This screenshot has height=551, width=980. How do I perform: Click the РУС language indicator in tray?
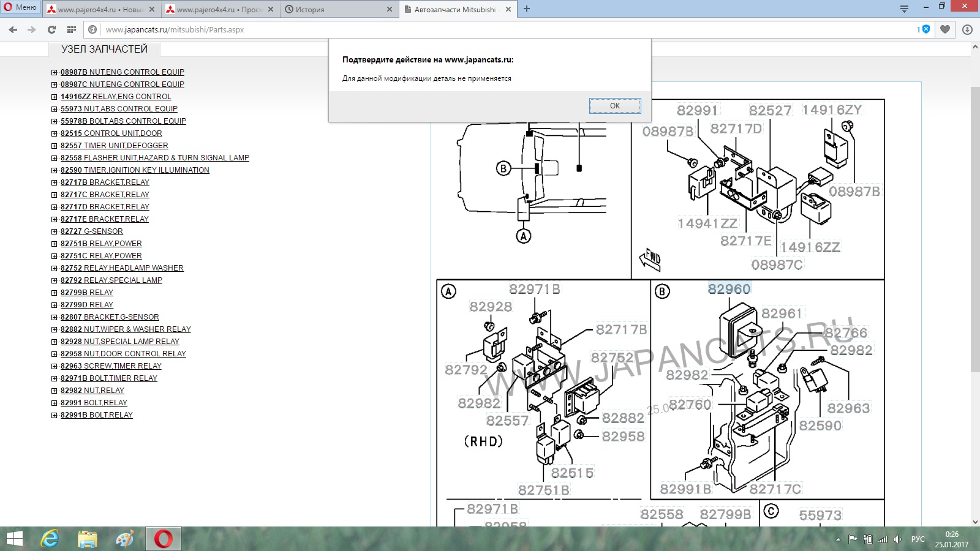pos(918,539)
